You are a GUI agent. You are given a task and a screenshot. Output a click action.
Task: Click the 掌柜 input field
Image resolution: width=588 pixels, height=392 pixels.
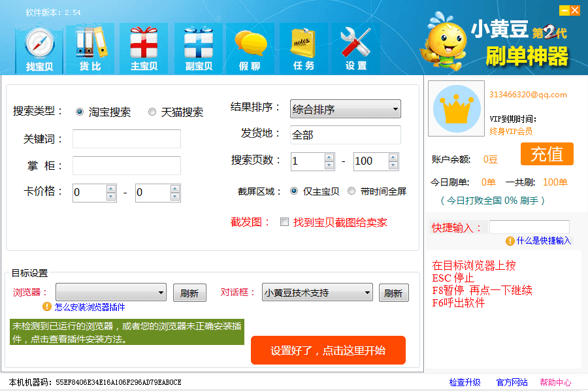[127, 165]
